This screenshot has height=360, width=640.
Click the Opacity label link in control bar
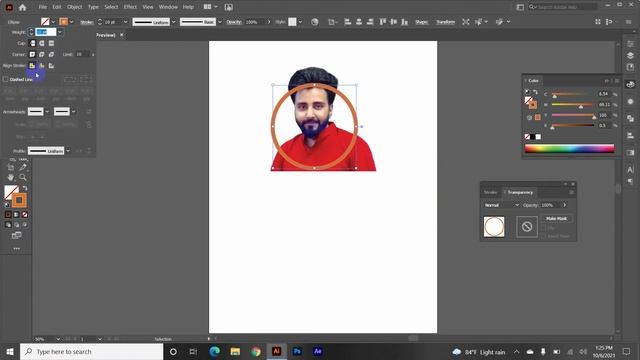click(x=234, y=22)
